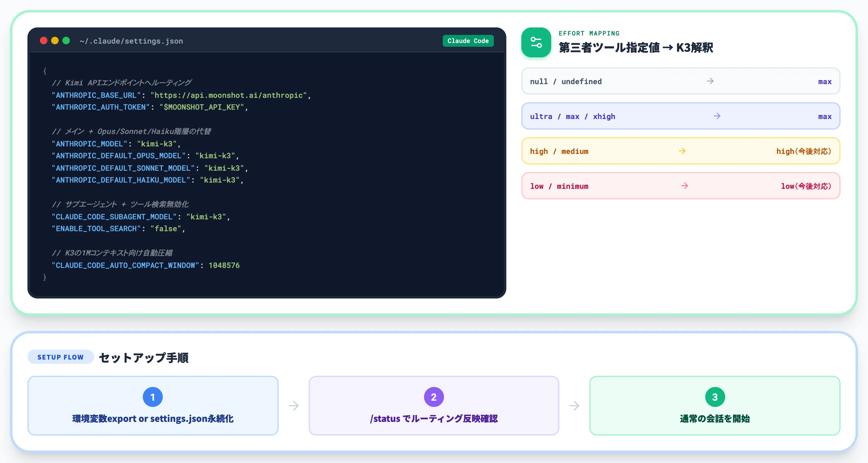Click the green traffic light dot
The width and height of the screenshot is (868, 463).
(66, 41)
